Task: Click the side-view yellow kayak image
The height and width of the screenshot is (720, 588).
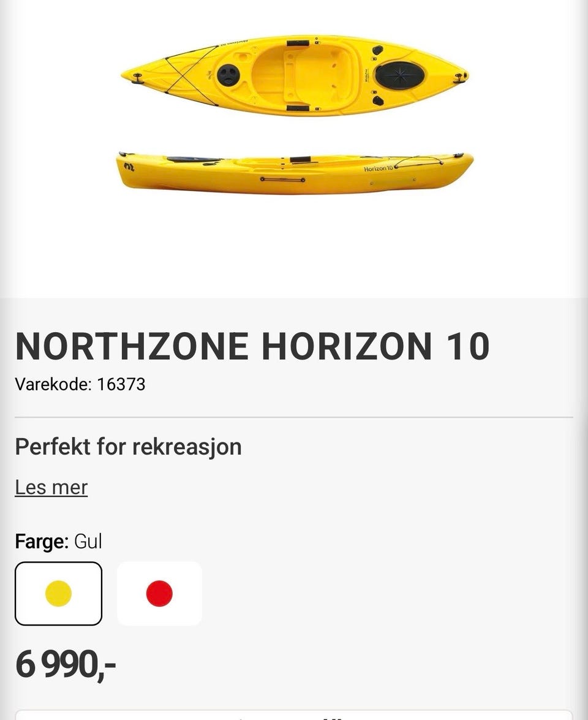Action: click(x=295, y=172)
